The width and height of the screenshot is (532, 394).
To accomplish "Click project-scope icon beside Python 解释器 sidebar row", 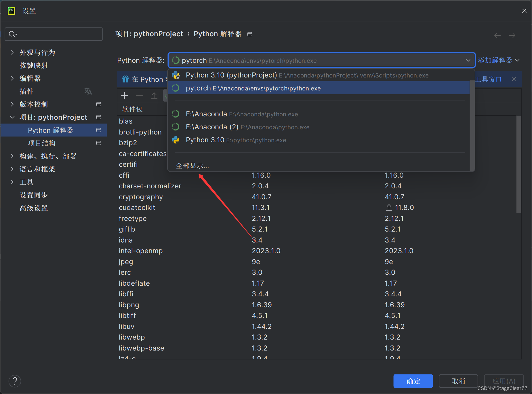I will pos(99,130).
